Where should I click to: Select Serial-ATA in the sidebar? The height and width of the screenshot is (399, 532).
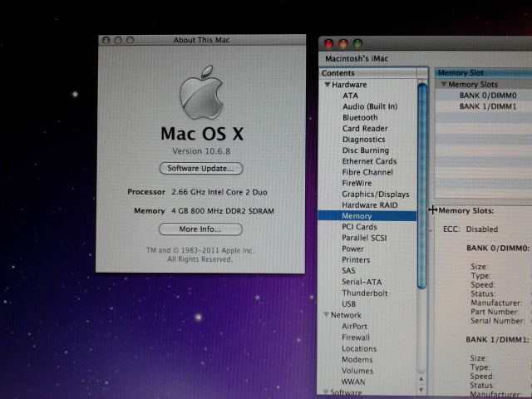click(x=362, y=282)
